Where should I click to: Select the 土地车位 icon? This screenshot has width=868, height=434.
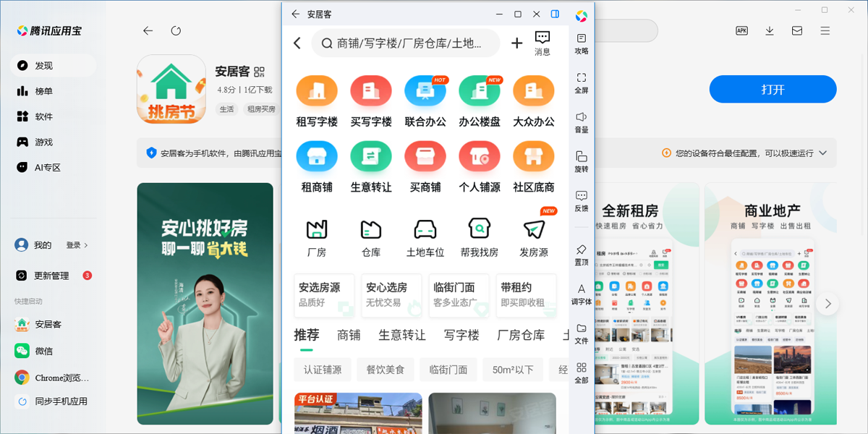pos(425,229)
